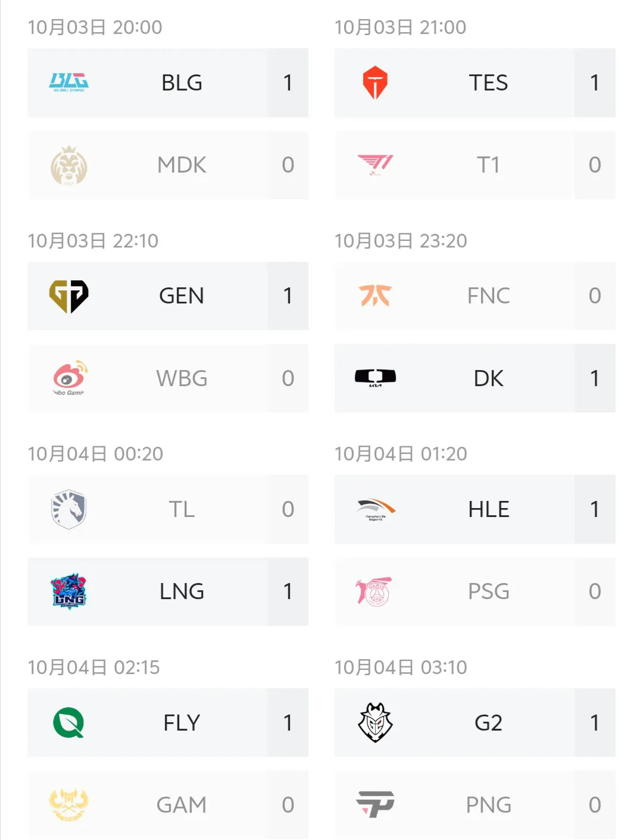Select the PSG team logo
Screen dimensions: 631x840
click(x=374, y=591)
